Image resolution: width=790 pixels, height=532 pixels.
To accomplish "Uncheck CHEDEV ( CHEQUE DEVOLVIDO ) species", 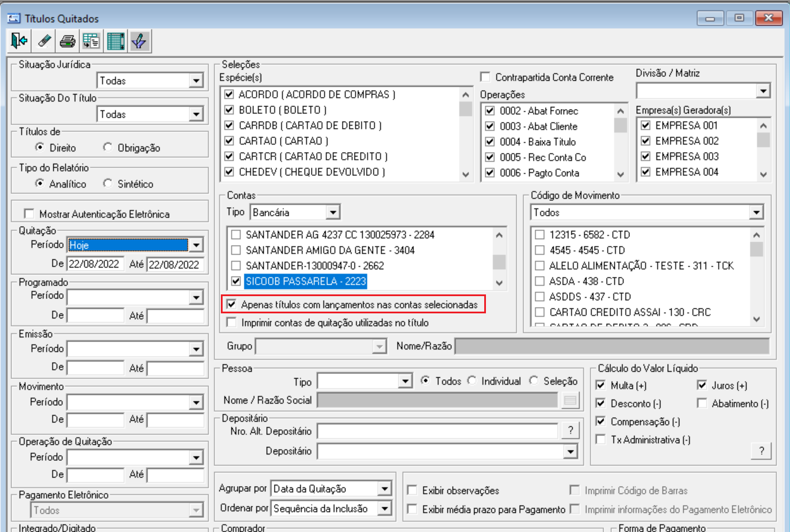I will click(x=229, y=172).
